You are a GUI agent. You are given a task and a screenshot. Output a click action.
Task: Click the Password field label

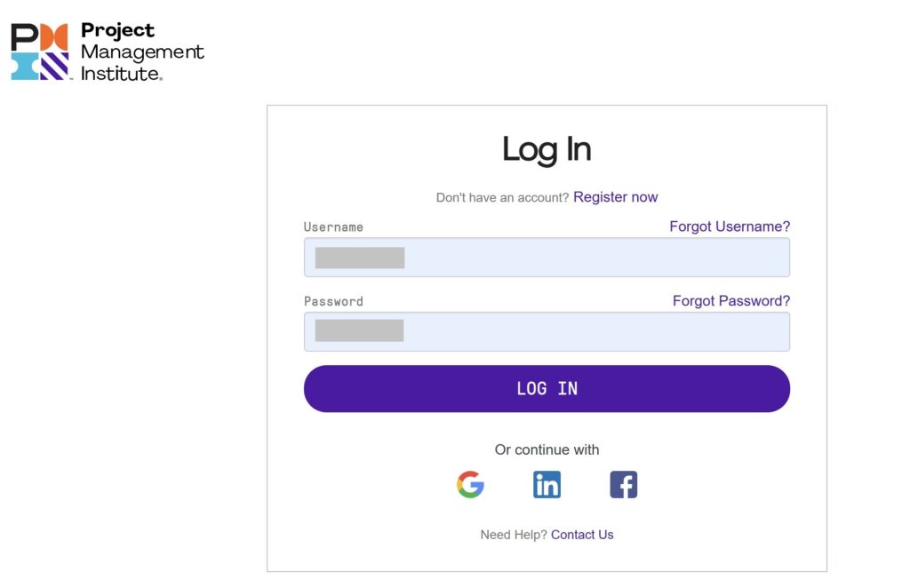(333, 301)
